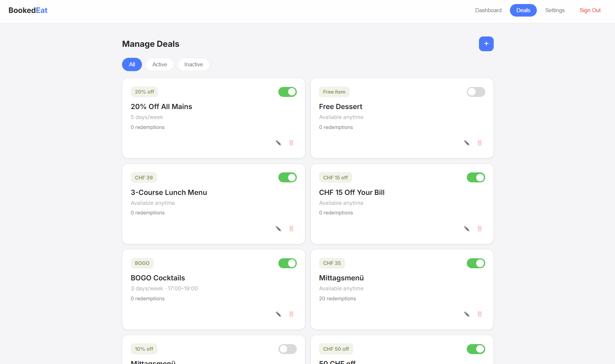Edit the Free Dessert deal
The image size is (615, 364).
click(466, 143)
